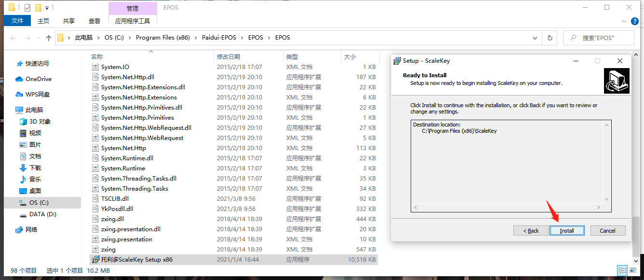The height and width of the screenshot is (280, 644).
Task: Click Program Files (x86) in address path
Action: coord(163,38)
